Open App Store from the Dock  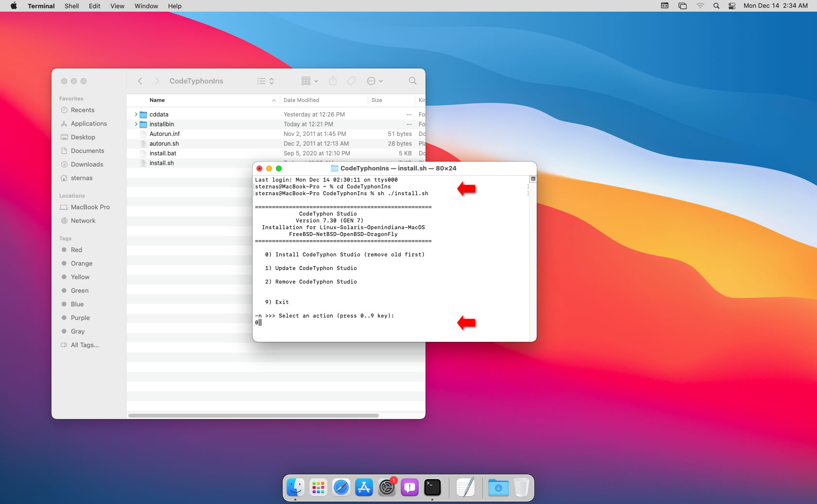[364, 487]
